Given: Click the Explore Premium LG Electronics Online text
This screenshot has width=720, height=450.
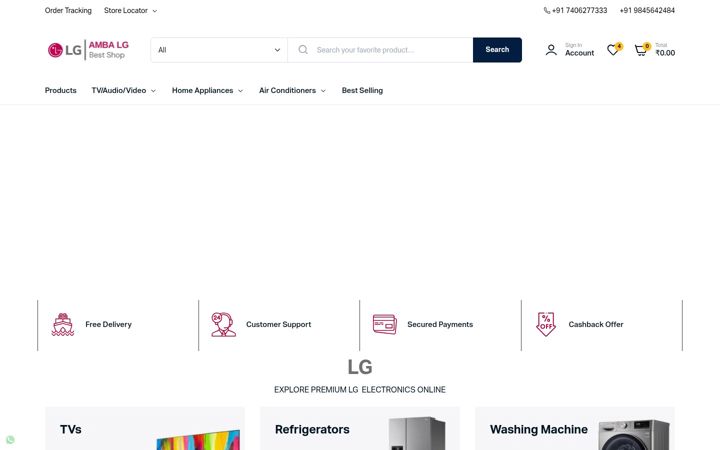Looking at the screenshot, I should (x=360, y=389).
